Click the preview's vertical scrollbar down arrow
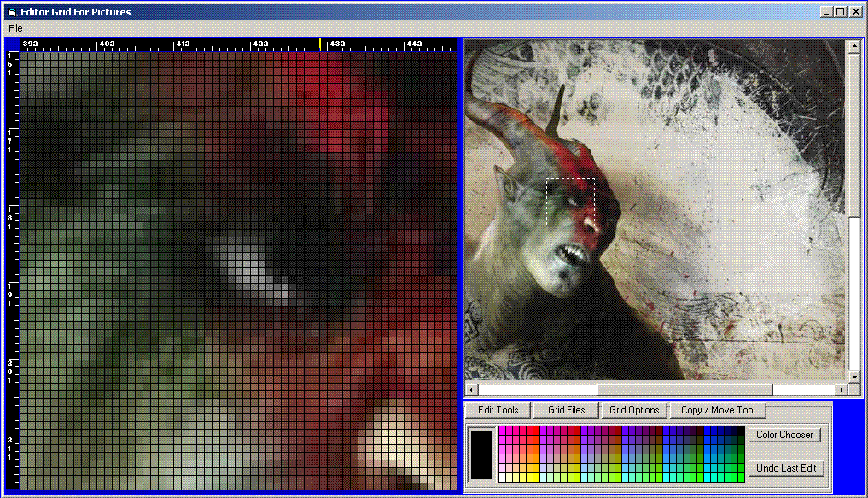Image resolution: width=868 pixels, height=498 pixels. (x=854, y=376)
